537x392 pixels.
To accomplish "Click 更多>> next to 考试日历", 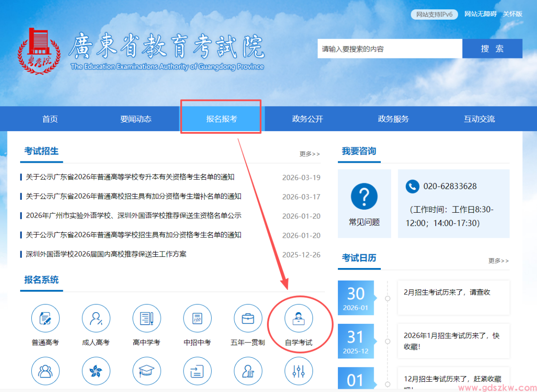I will click(x=498, y=261).
